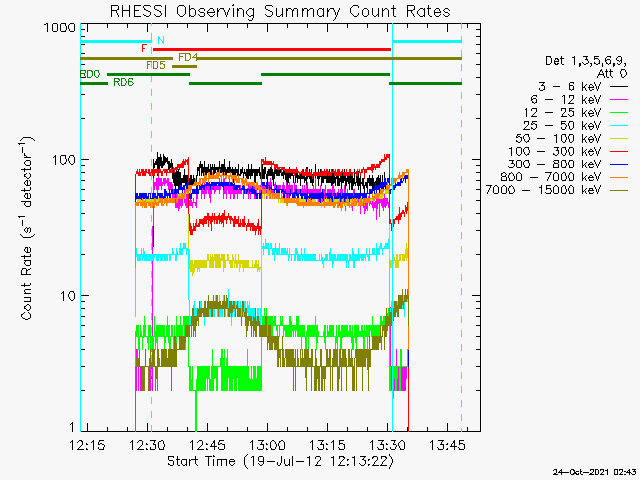Click the "Count Rate (s-1 detector-1)" axis title
This screenshot has height=480, width=640.
(x=27, y=229)
